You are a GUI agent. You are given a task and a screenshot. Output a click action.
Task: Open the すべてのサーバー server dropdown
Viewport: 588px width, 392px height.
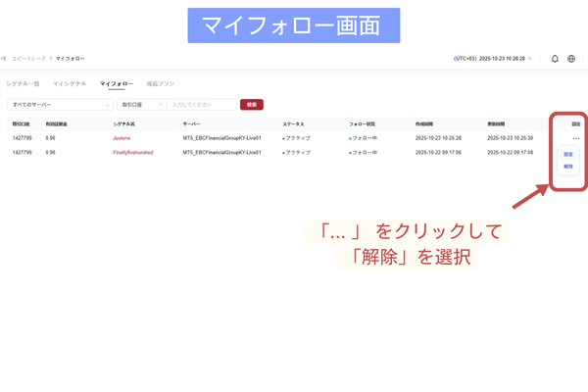59,104
